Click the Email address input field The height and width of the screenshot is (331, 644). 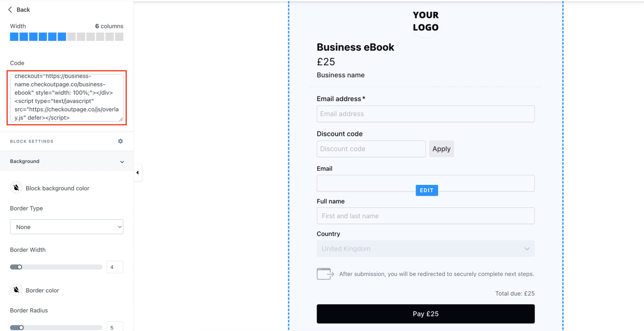(425, 114)
